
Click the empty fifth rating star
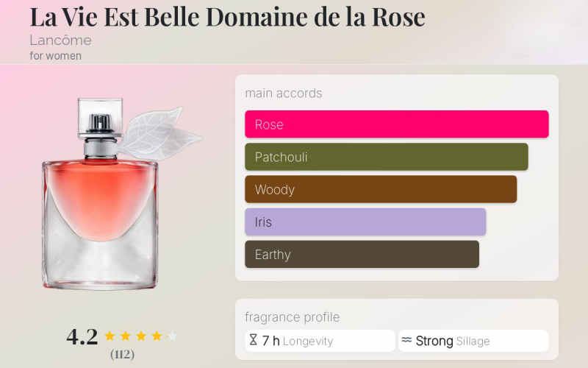172,336
